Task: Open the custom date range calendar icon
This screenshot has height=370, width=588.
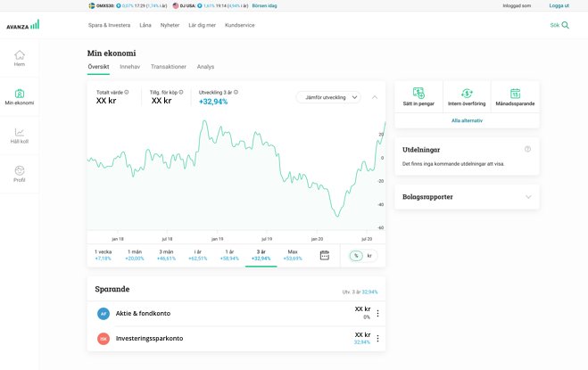Action: tap(325, 255)
